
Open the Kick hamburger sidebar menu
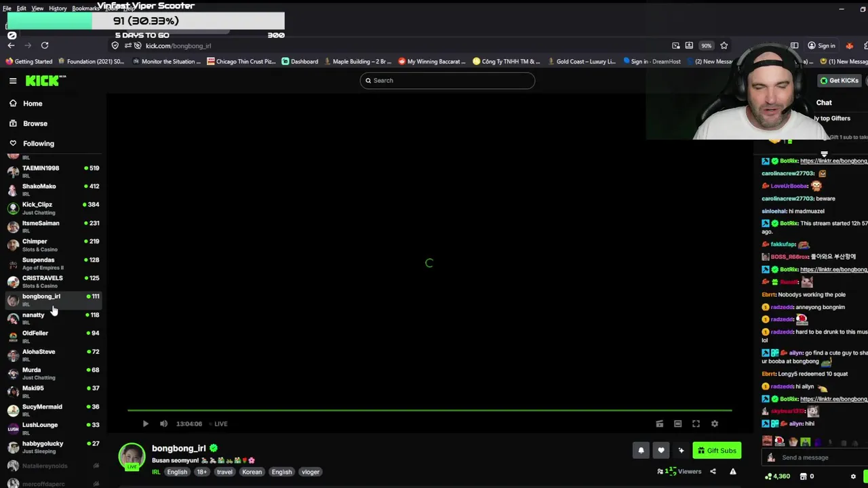tap(13, 81)
